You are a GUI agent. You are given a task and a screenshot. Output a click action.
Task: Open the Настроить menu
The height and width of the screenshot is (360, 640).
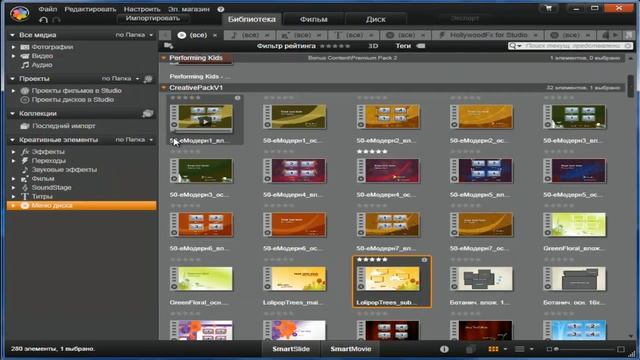pyautogui.click(x=142, y=9)
